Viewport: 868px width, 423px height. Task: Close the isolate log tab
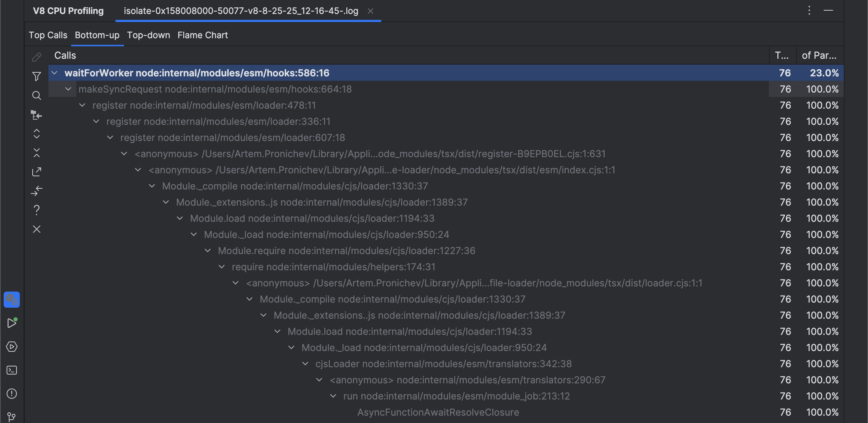pyautogui.click(x=371, y=11)
